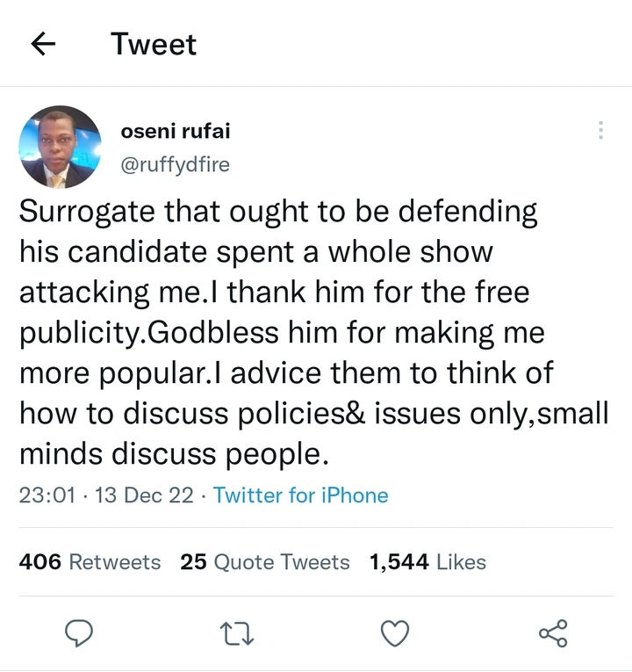Click the Twitter for iPhone source link
Viewport: 632px width, 672px height.
pyautogui.click(x=300, y=495)
